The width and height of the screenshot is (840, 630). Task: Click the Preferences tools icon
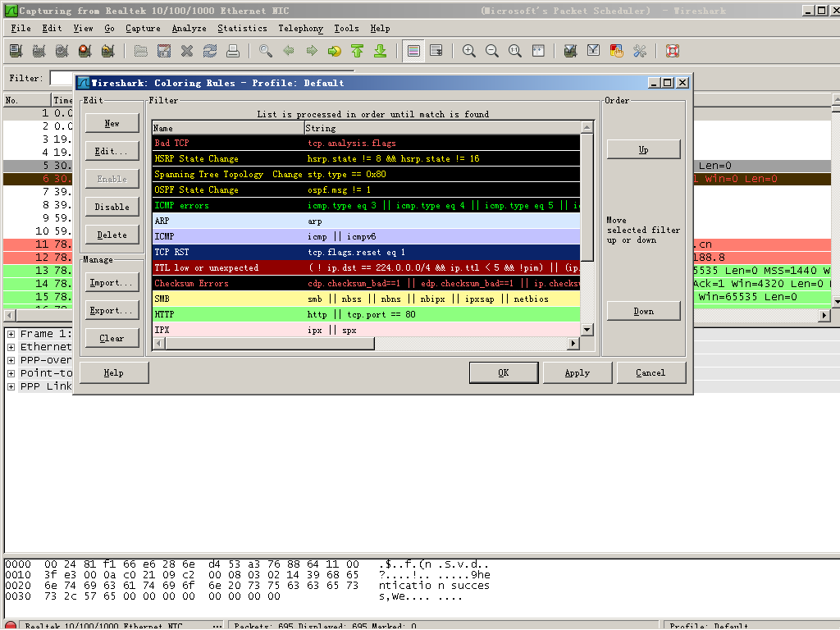[x=640, y=51]
